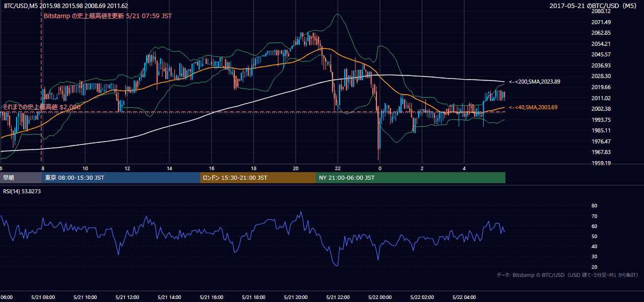The width and height of the screenshot is (644, 302).
Task: Click the 2062.85 price axis label
Action: coord(601,33)
